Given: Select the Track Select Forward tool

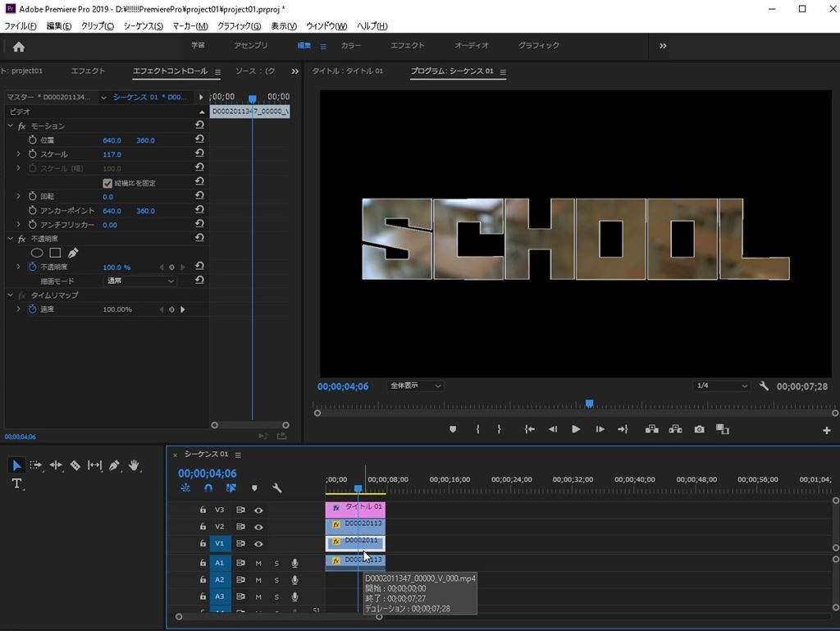Looking at the screenshot, I should point(36,465).
